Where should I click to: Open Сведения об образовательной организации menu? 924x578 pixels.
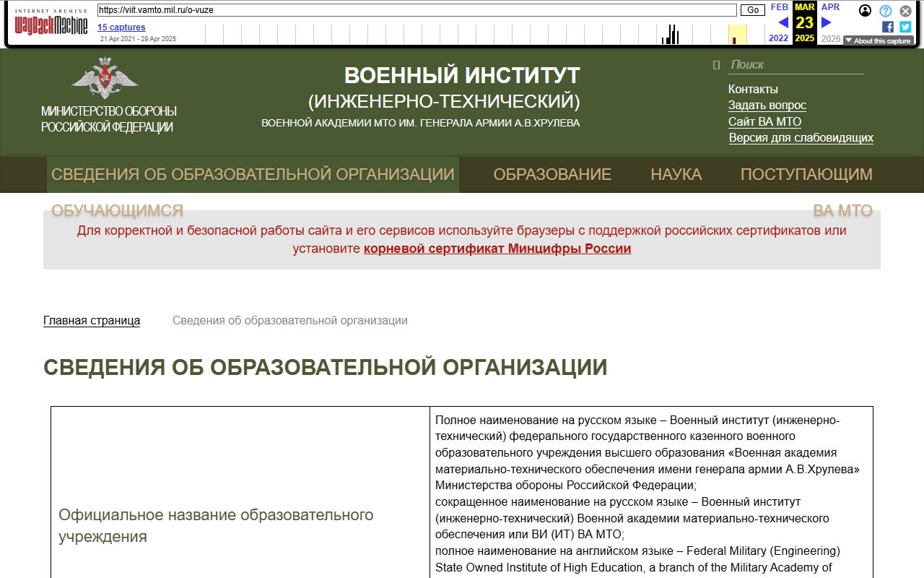[x=253, y=174]
